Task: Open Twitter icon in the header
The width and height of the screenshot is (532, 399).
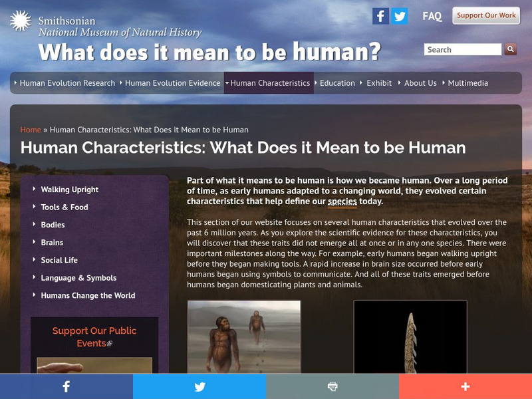Action: pos(400,16)
